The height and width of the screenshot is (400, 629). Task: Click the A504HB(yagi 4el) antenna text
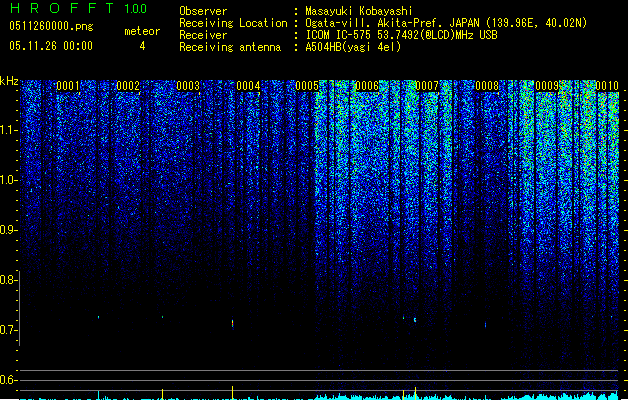click(353, 47)
